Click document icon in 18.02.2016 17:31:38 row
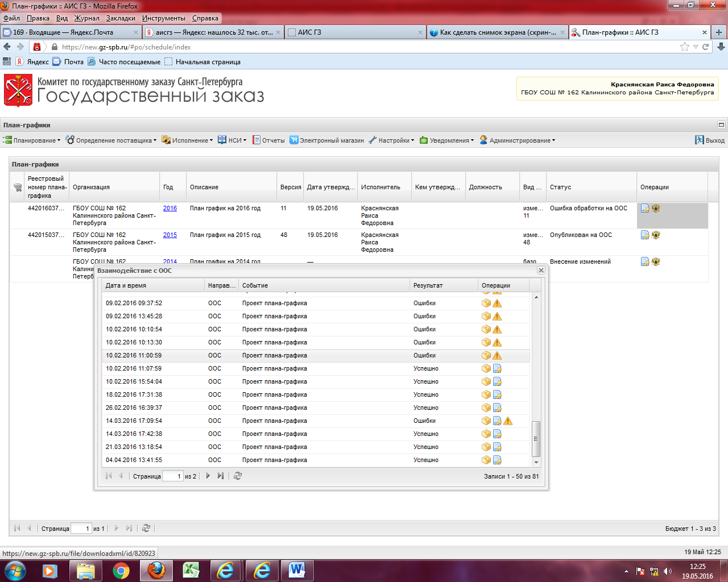 pos(497,394)
